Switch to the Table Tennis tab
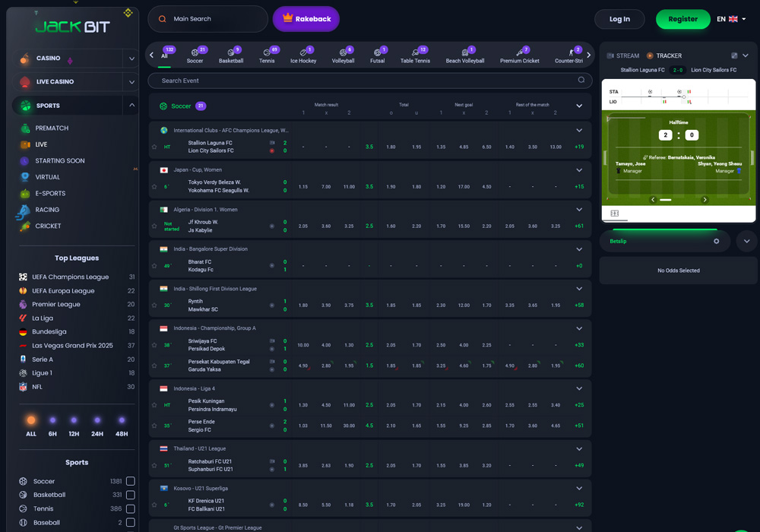760x532 pixels. click(x=416, y=55)
